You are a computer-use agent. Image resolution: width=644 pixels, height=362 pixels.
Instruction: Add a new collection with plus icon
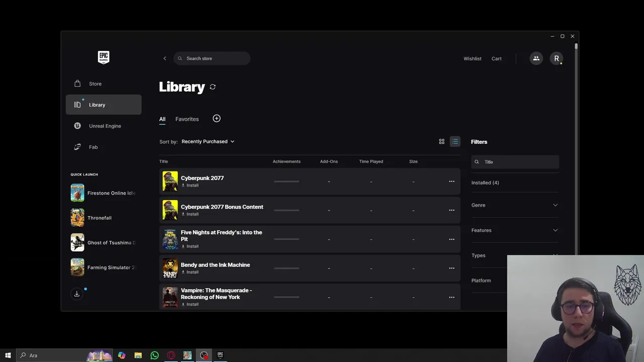(216, 118)
